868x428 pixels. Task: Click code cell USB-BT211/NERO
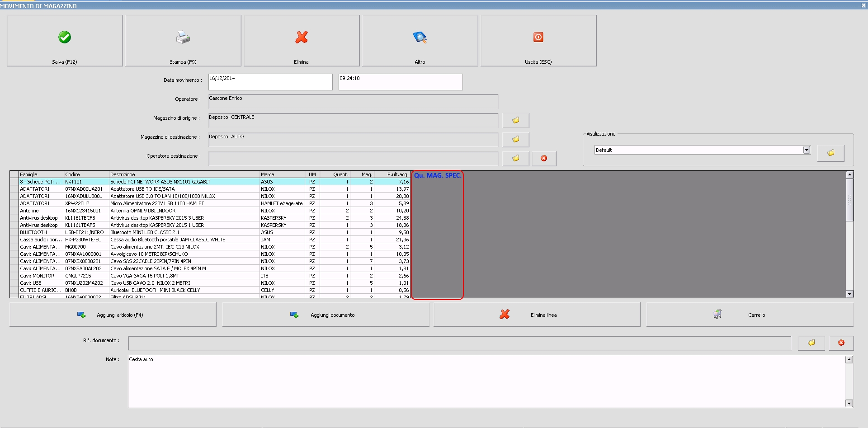[86, 232]
